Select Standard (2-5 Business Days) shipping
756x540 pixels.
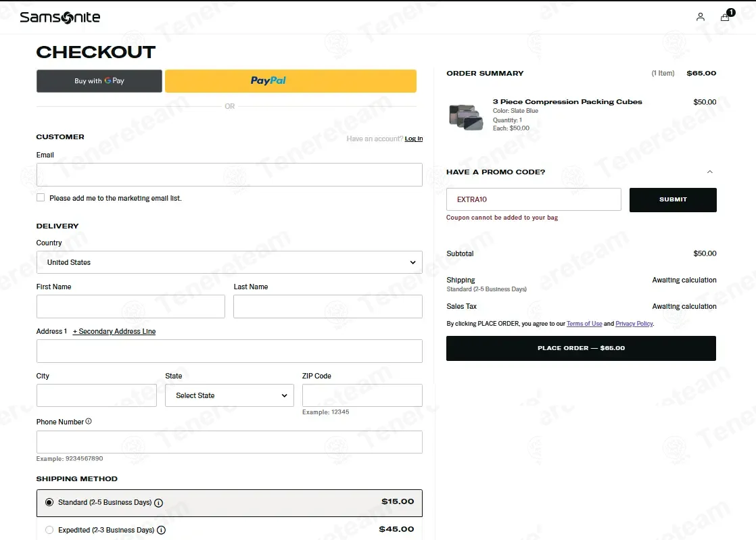pos(49,502)
